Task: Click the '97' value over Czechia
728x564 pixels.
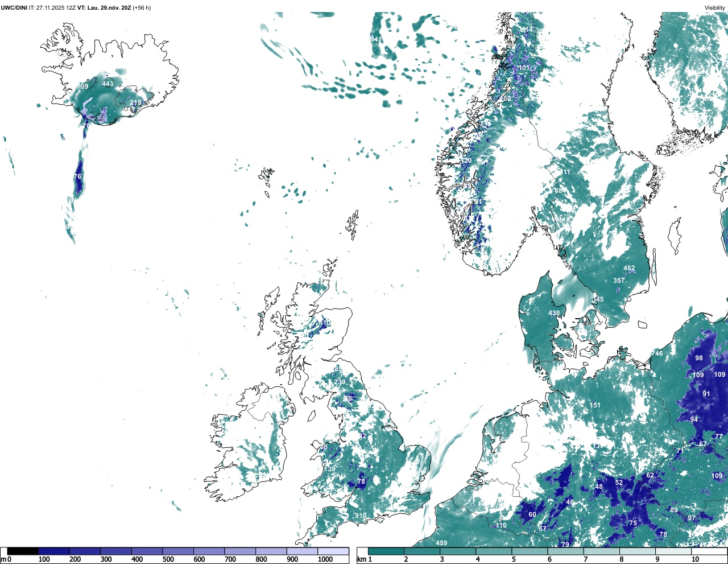Action: [692, 518]
